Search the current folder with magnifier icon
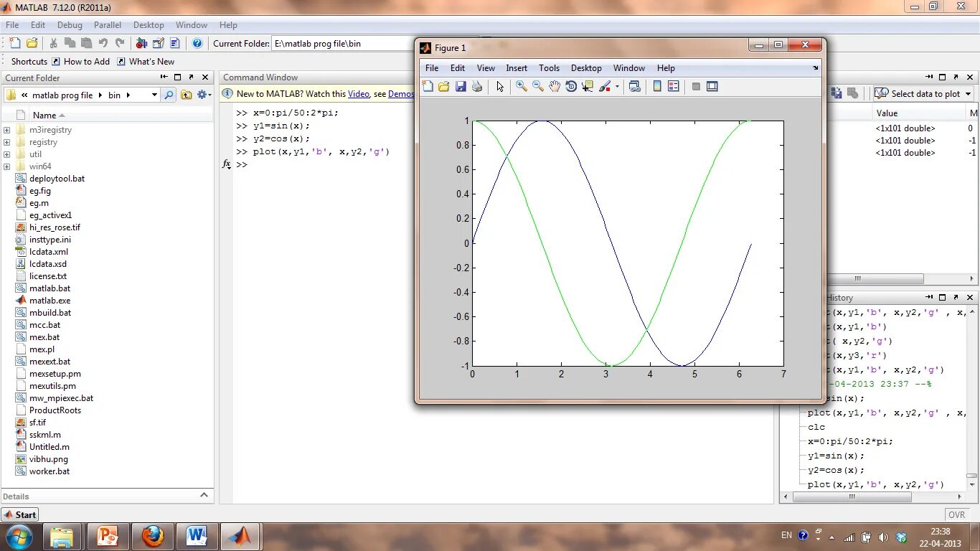This screenshot has width=980, height=551. 169,95
